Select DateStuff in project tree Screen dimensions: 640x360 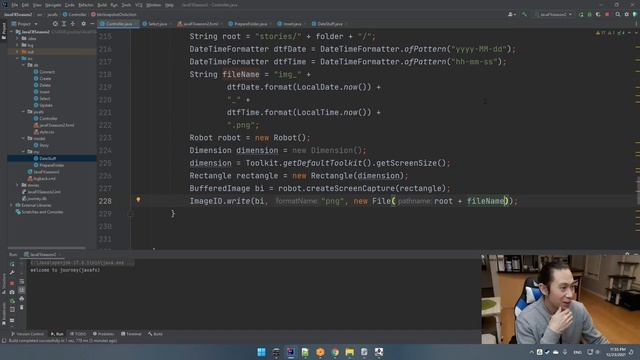click(45, 158)
